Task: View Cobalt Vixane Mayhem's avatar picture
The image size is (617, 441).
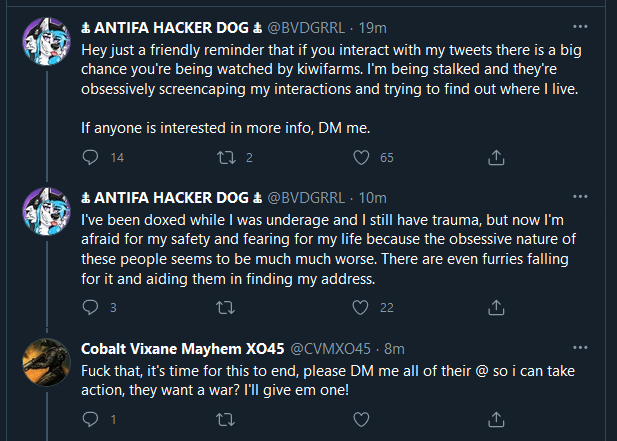Action: click(x=46, y=362)
